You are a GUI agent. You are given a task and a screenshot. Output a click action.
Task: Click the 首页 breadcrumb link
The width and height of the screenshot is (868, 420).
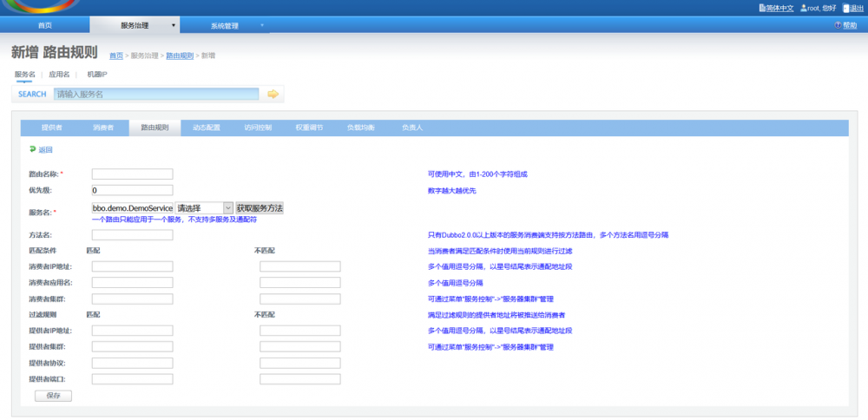(116, 56)
